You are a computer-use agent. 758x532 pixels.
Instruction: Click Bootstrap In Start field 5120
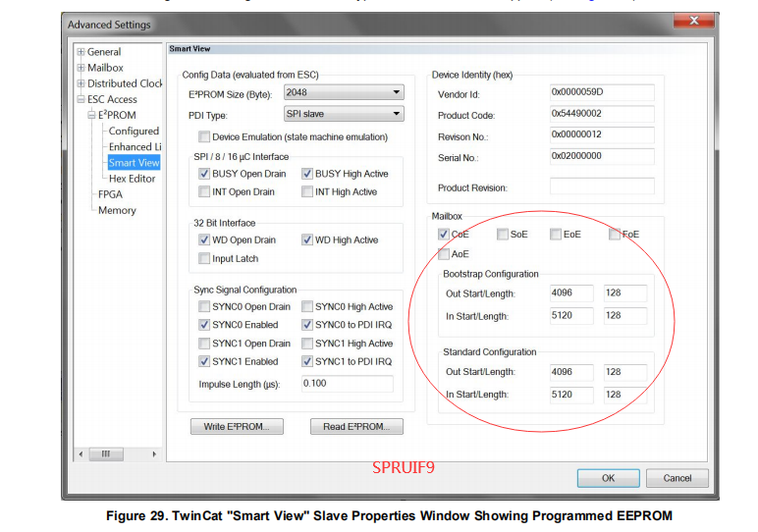(571, 315)
